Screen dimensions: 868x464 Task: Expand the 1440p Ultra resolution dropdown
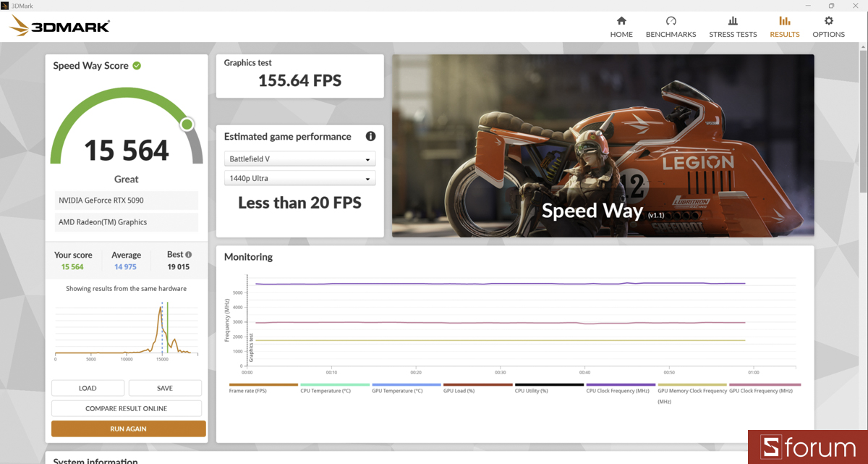[x=299, y=178]
